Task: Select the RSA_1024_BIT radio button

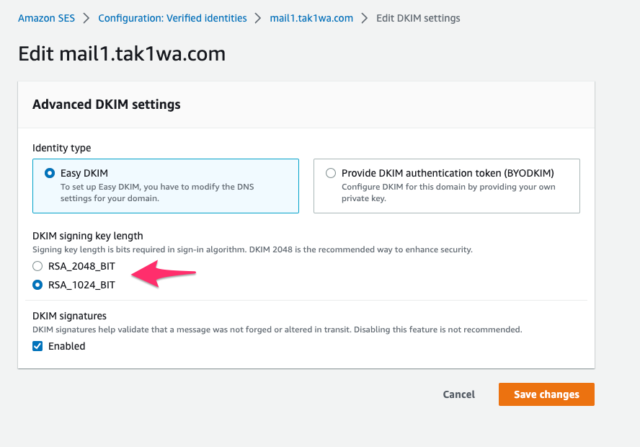Action: point(38,285)
